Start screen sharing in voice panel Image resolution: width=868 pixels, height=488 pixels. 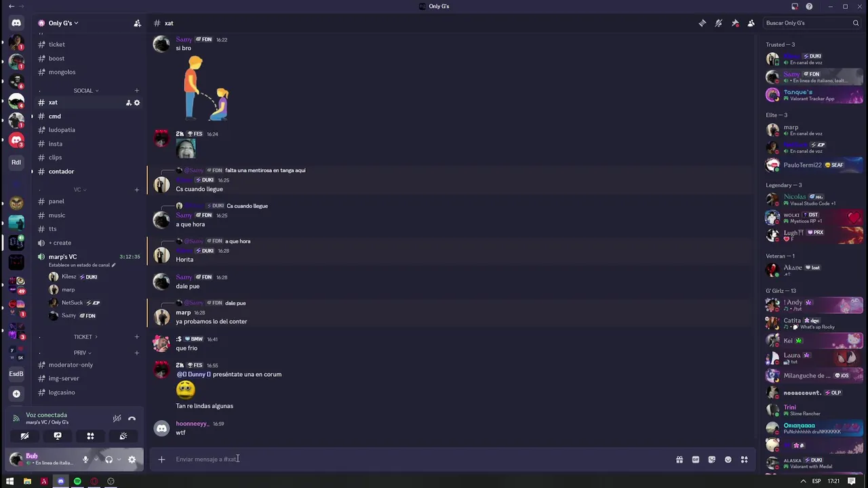(x=58, y=436)
